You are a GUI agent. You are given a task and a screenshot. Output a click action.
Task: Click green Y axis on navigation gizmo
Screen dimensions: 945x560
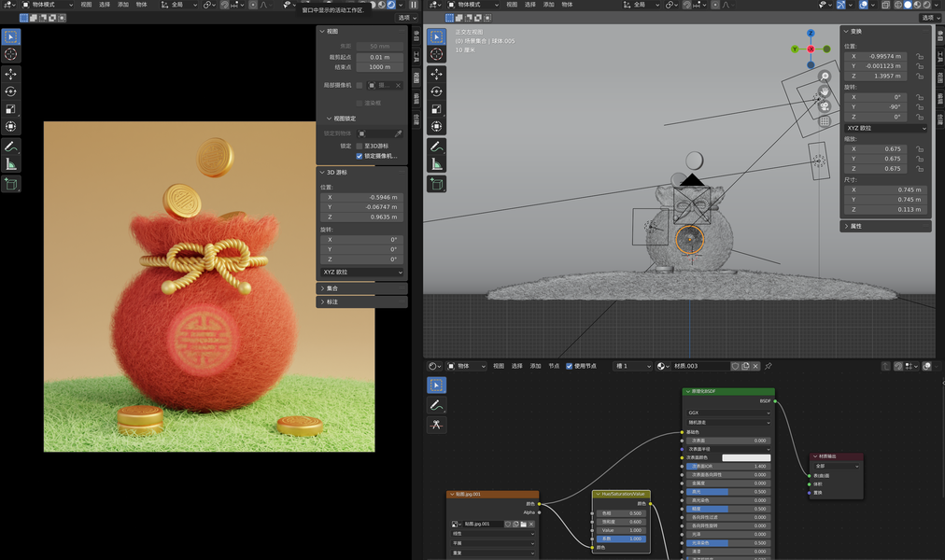click(x=795, y=49)
